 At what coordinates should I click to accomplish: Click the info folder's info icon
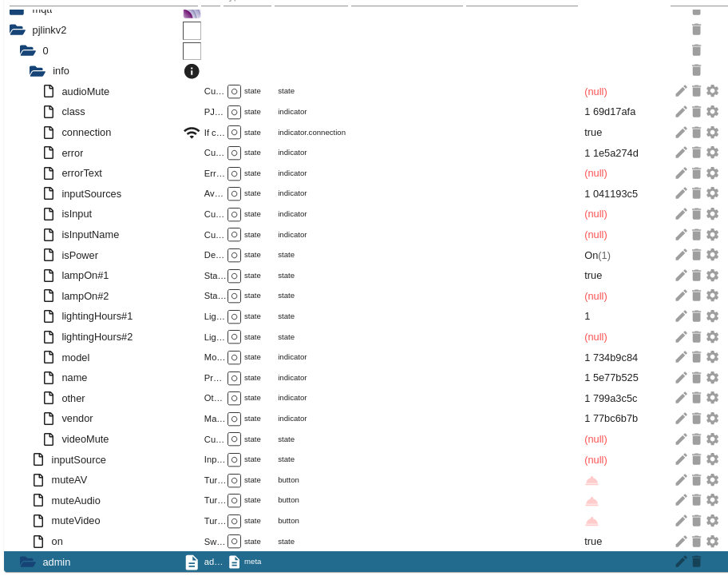192,71
